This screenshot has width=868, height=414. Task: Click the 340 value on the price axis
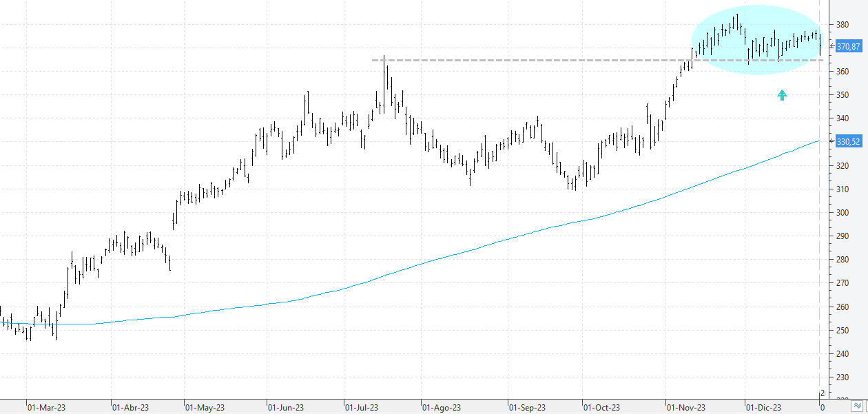click(843, 118)
